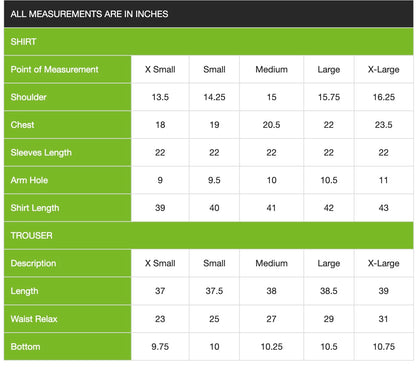The width and height of the screenshot is (416, 374).
Task: Select bottom value 9.75 for X Small
Action: coord(160,346)
